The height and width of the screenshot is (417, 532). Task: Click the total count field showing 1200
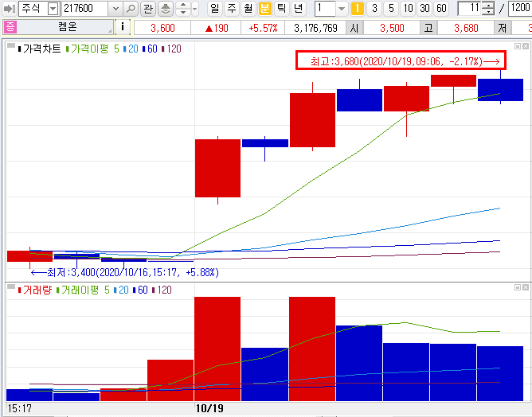tap(520, 9)
